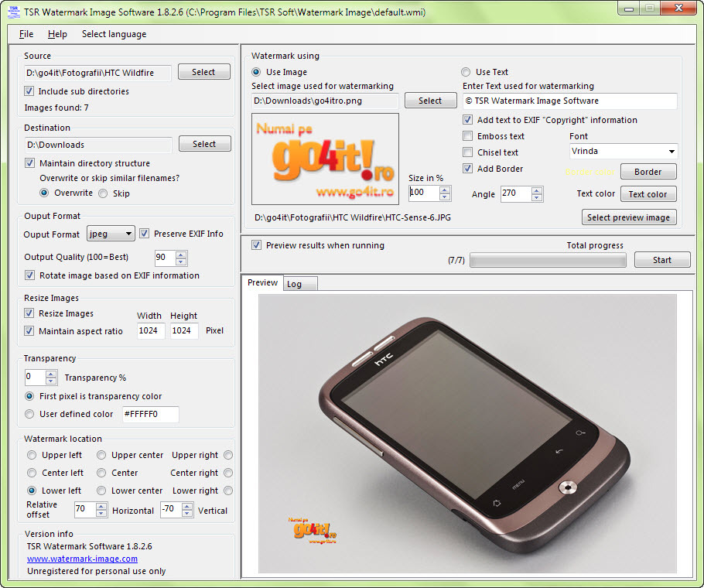Image resolution: width=704 pixels, height=588 pixels.
Task: Click the go4it watermark image thumbnail
Action: 325,159
